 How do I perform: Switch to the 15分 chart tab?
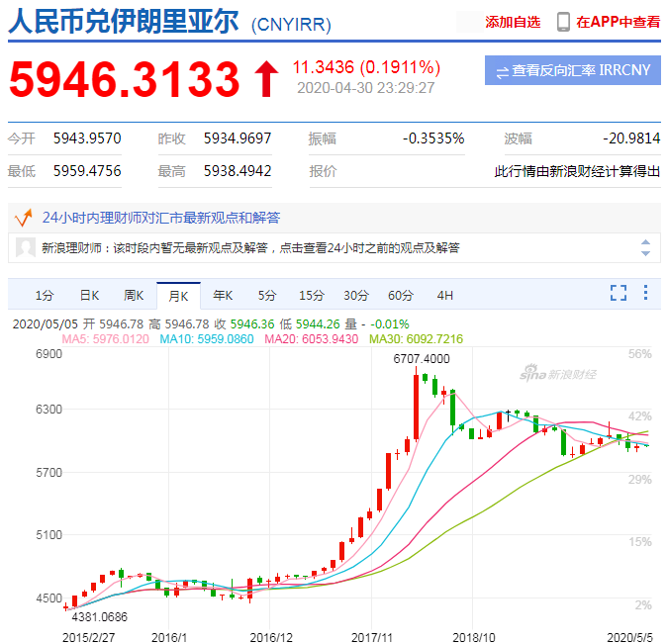click(312, 296)
